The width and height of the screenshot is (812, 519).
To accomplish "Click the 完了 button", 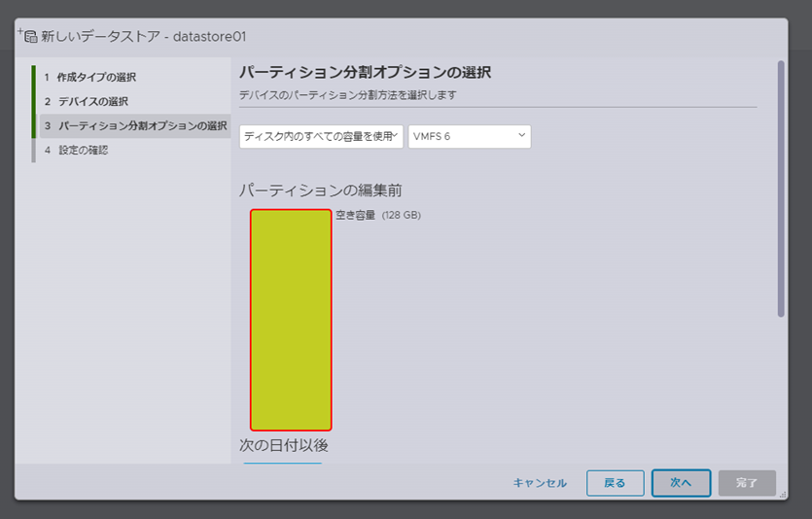I will (746, 483).
